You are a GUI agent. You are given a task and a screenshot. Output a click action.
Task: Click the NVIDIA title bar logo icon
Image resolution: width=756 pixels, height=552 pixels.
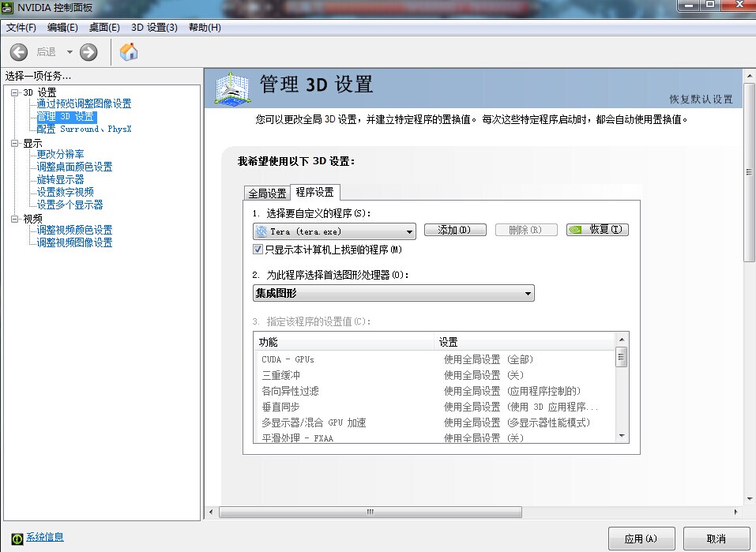(7, 7)
